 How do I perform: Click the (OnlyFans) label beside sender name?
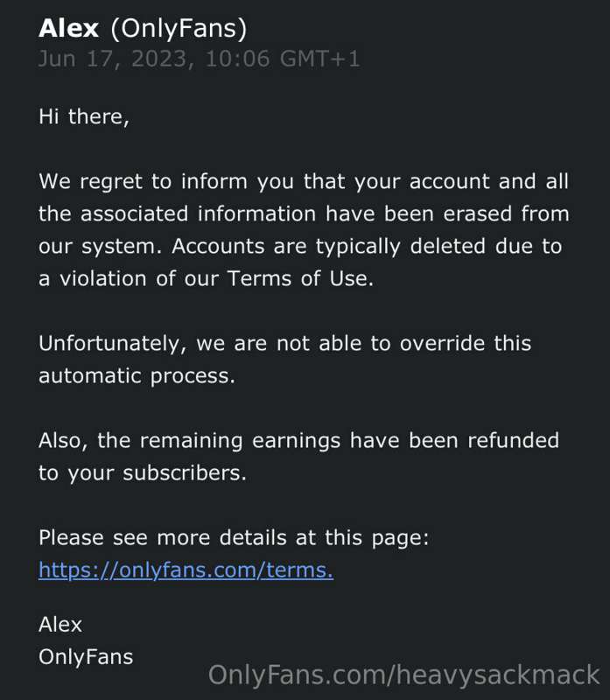click(x=179, y=30)
